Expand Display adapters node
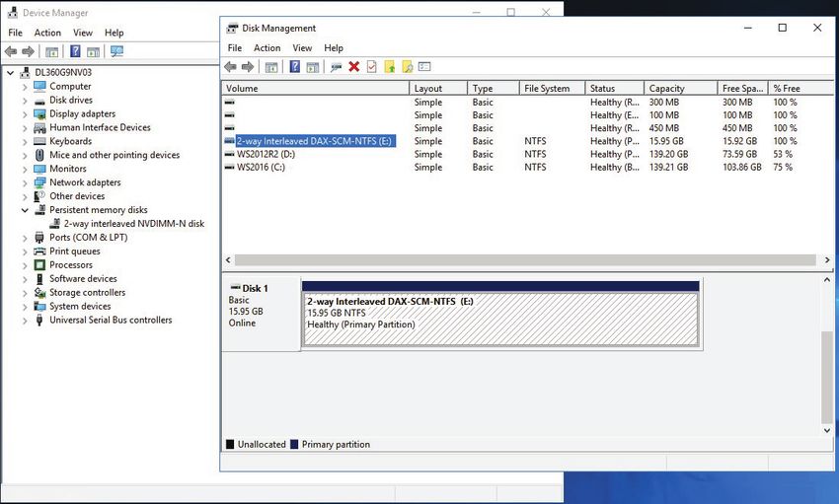This screenshot has height=504, width=839. [x=25, y=113]
